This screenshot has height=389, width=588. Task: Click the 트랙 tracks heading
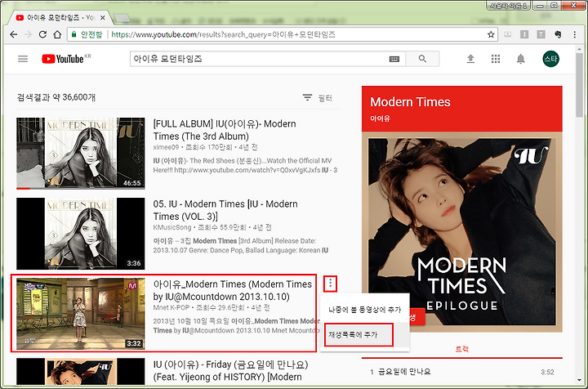[461, 349]
